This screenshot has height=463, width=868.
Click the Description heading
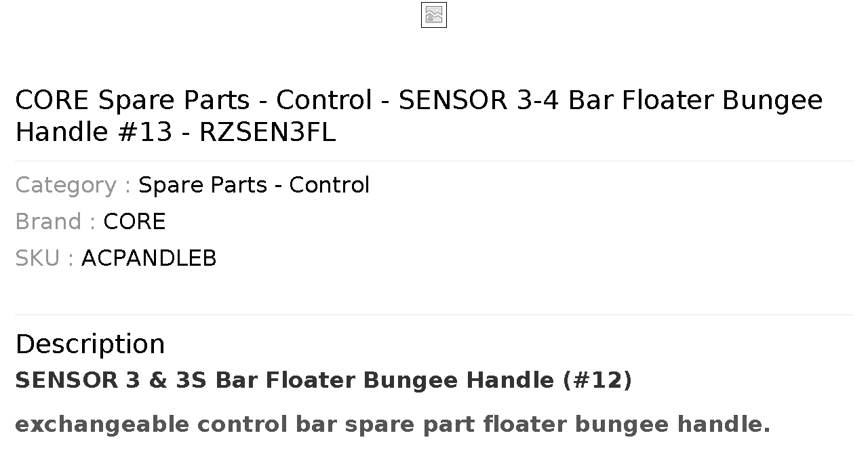point(90,344)
